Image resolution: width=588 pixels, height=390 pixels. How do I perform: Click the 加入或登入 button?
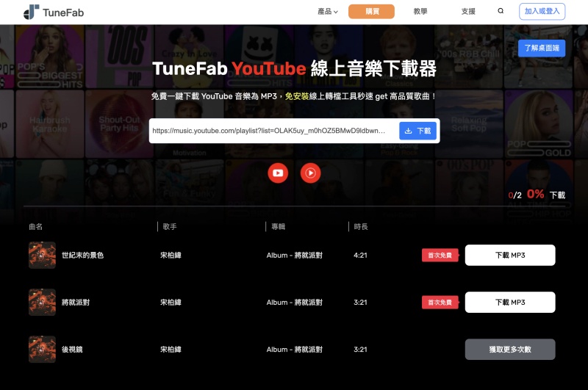(x=542, y=11)
